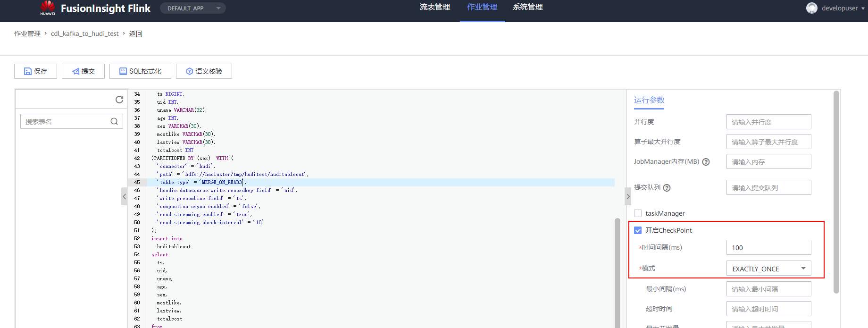This screenshot has height=328, width=868.
Task: Click the help icon next to 提交队列
Action: (x=667, y=188)
